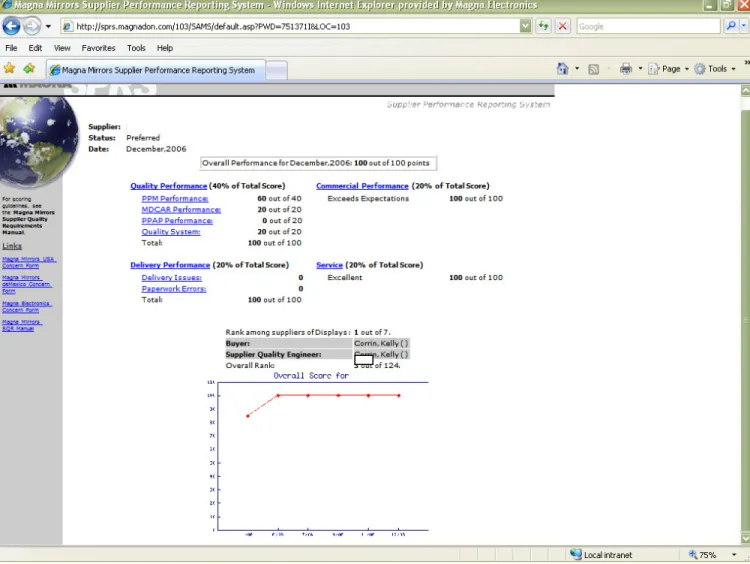Click the Tools gear toolbar icon
The height and width of the screenshot is (564, 750).
pos(700,69)
